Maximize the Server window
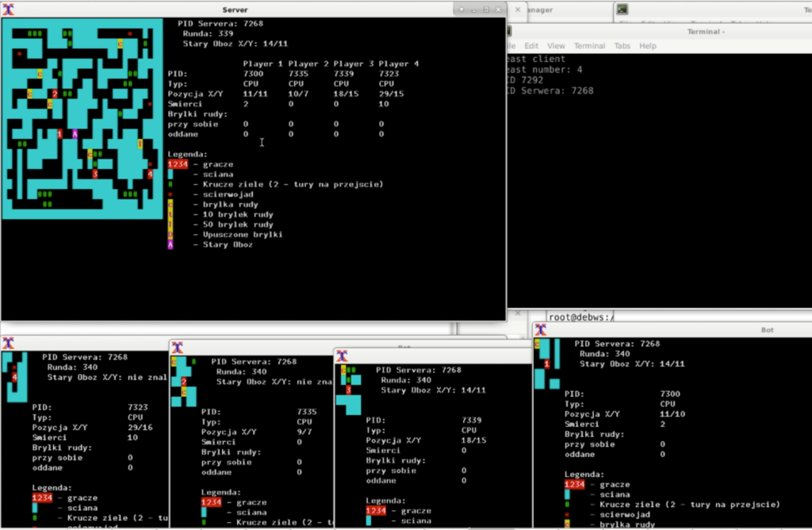 tap(485, 9)
